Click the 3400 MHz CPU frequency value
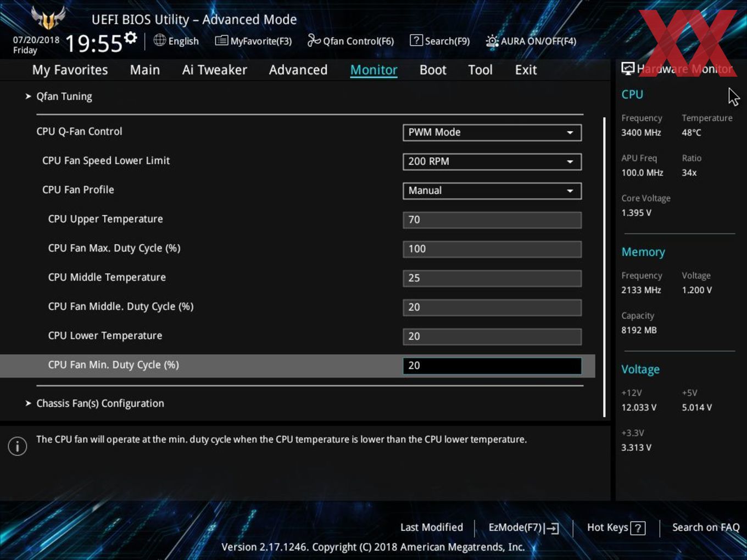Viewport: 747px width, 560px height. pyautogui.click(x=641, y=132)
